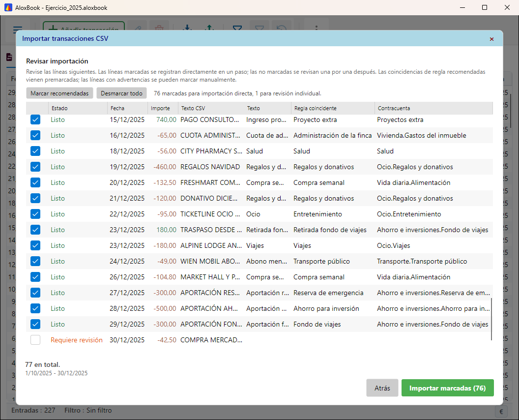Viewport: 519px width, 420px height.
Task: Click the Administración de la finca cell
Action: tap(332, 135)
